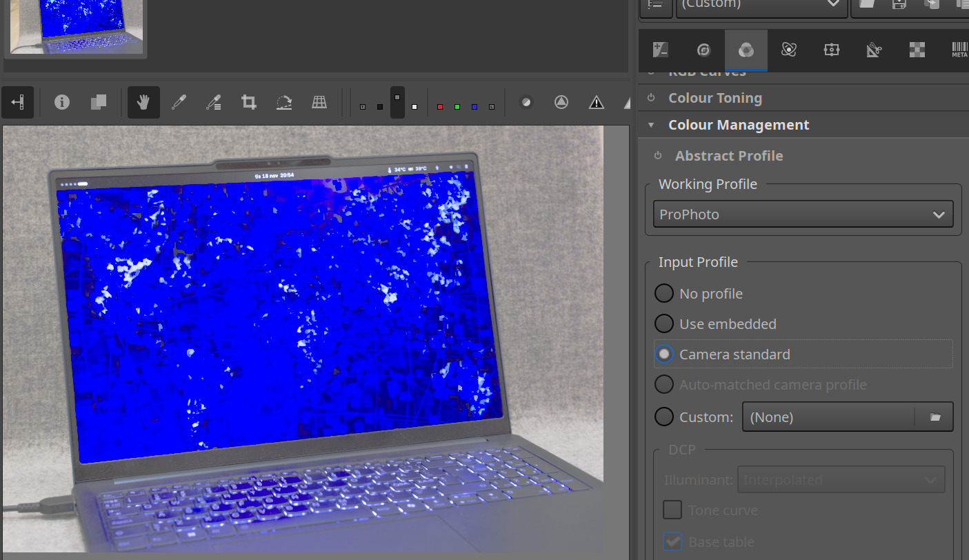Screen dimensions: 969x560
Task: Enable the DCP Tone curve checkbox
Action: tap(672, 510)
